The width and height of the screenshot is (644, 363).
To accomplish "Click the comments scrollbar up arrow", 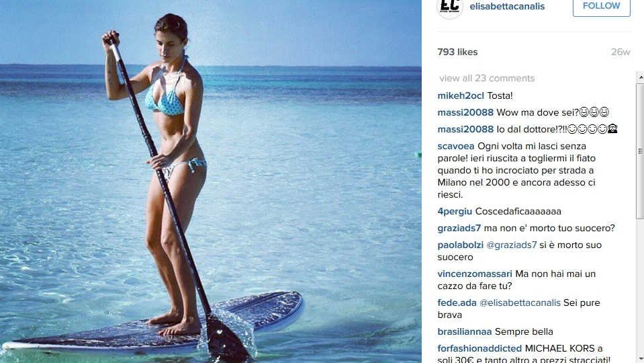I will (x=640, y=77).
